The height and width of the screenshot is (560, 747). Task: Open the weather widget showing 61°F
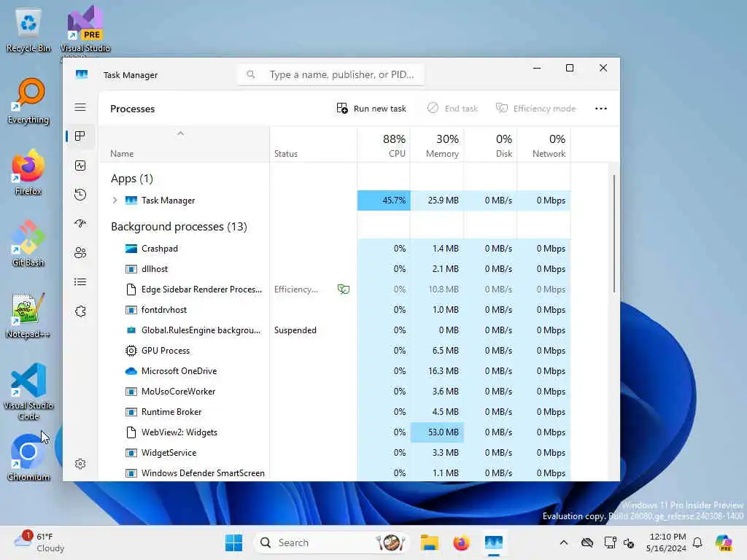[39, 542]
